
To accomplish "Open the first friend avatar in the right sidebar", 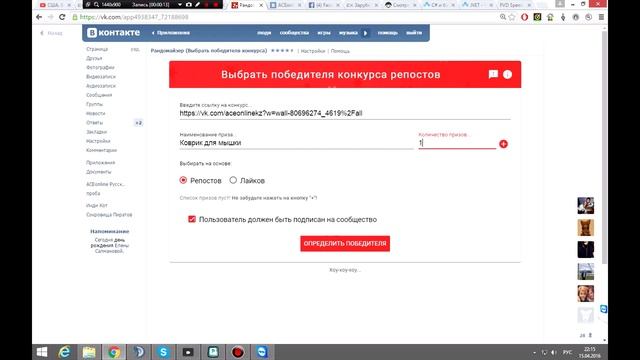I will click(x=586, y=205).
